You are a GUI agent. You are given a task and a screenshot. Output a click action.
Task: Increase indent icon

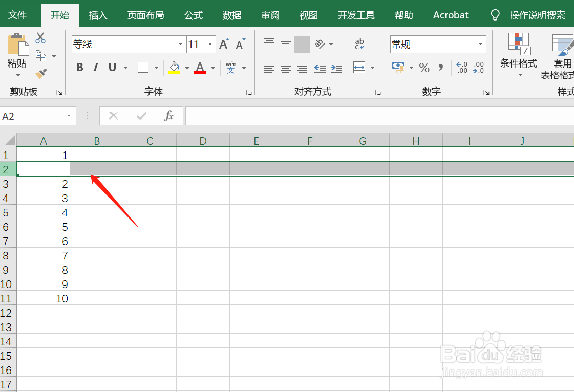point(336,68)
